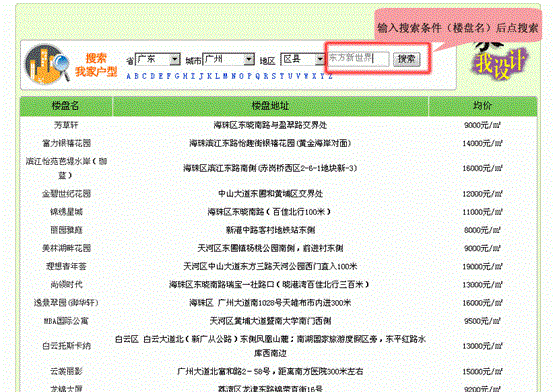The image size is (555, 392).
Task: Filter by letter U link
Action: tap(290, 76)
